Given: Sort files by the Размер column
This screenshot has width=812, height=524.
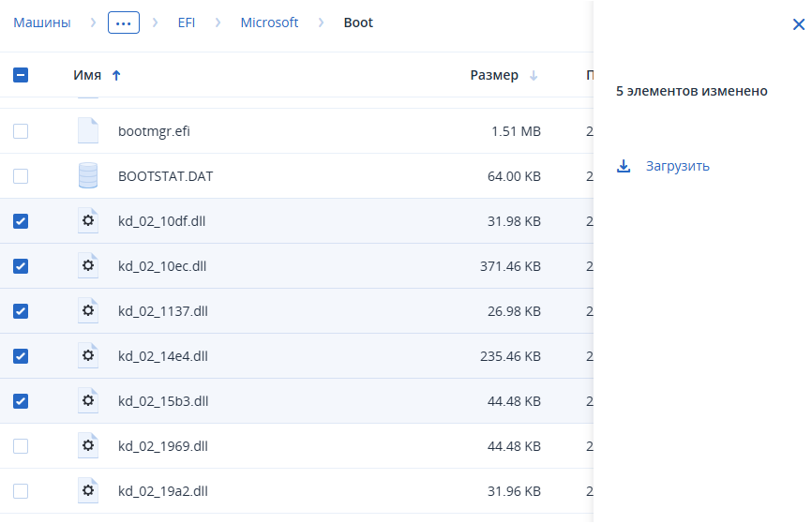Looking at the screenshot, I should [x=494, y=75].
